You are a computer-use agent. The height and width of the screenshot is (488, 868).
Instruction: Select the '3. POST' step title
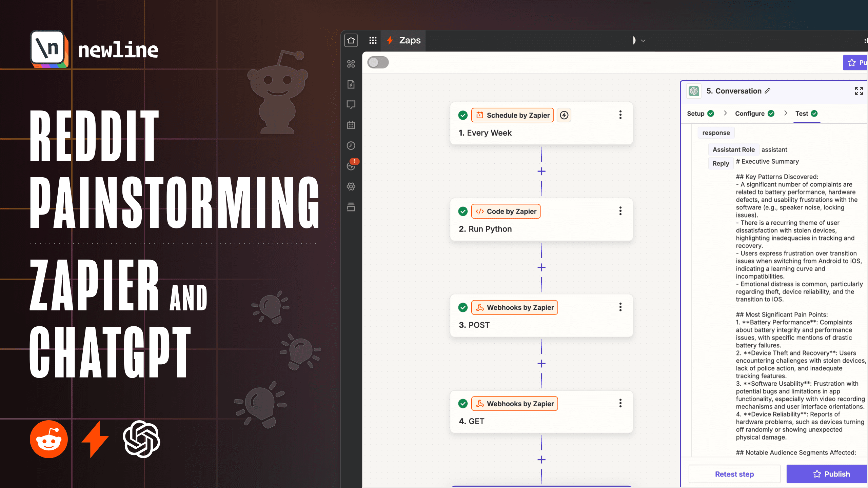coord(474,325)
